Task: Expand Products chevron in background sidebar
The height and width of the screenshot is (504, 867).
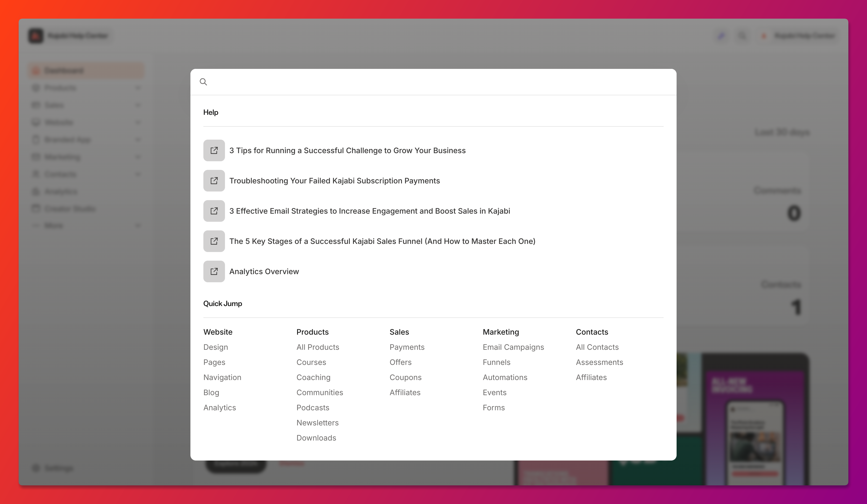Action: click(x=138, y=88)
